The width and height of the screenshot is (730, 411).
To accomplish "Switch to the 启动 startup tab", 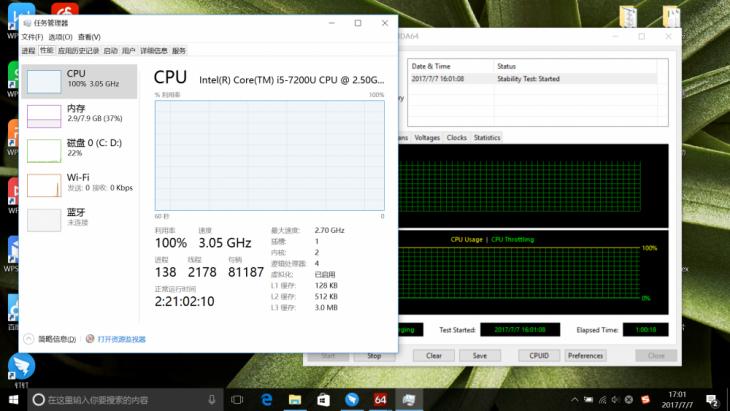I will [110, 50].
